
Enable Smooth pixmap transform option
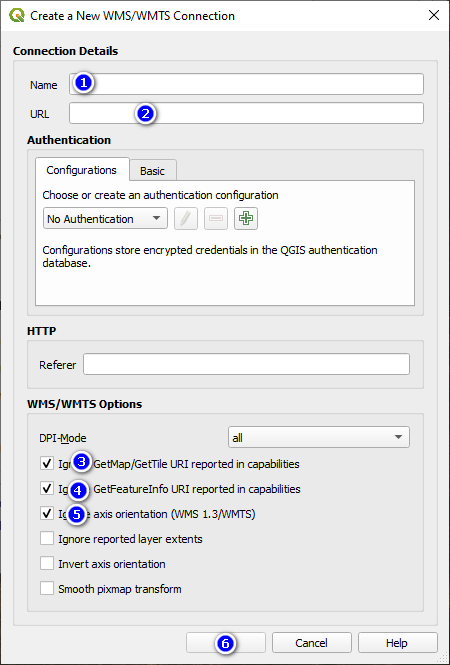[x=47, y=589]
